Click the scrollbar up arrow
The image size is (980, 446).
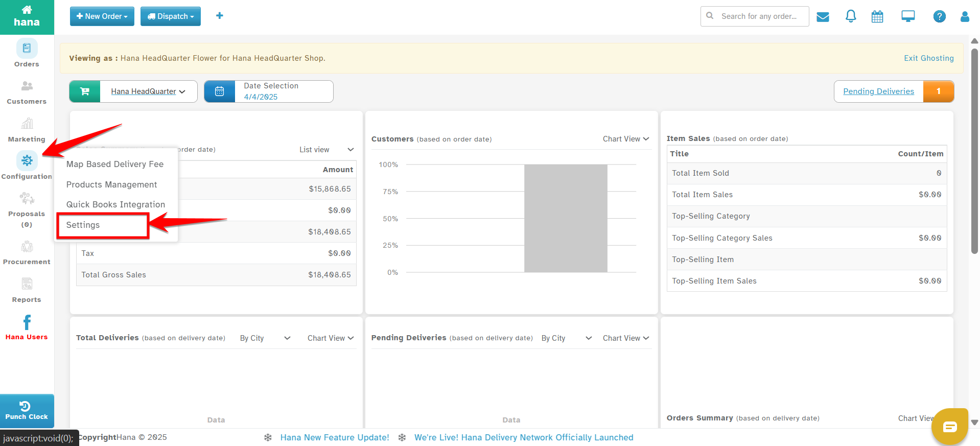pyautogui.click(x=974, y=41)
